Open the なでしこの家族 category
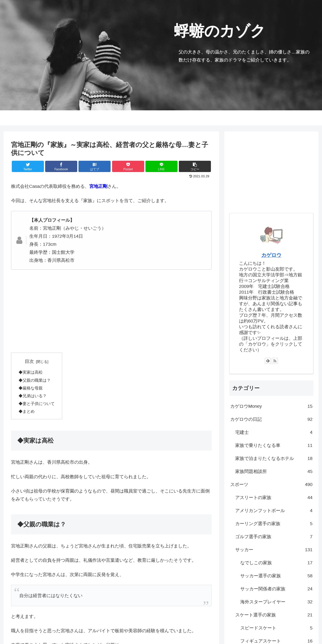This screenshot has height=644, width=322. [276, 563]
